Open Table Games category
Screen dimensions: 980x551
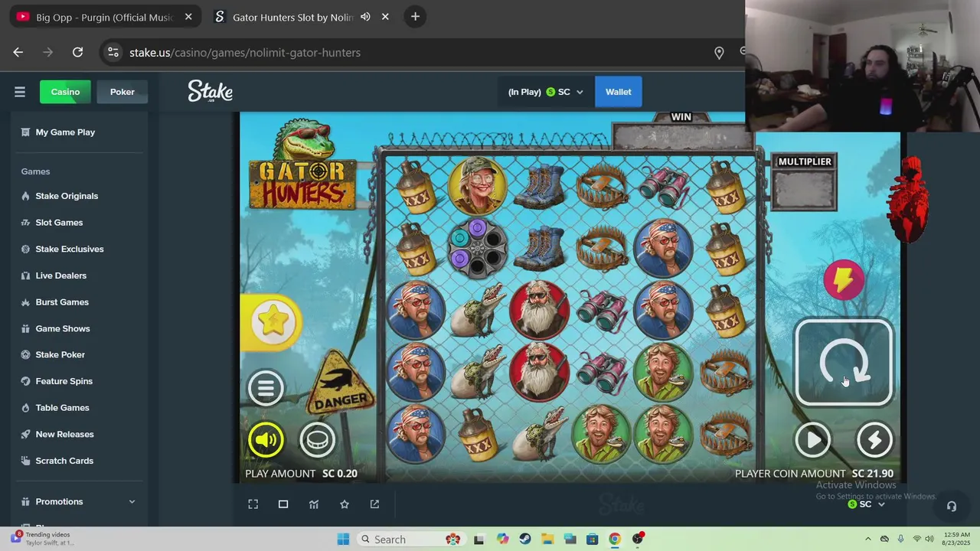pyautogui.click(x=55, y=408)
